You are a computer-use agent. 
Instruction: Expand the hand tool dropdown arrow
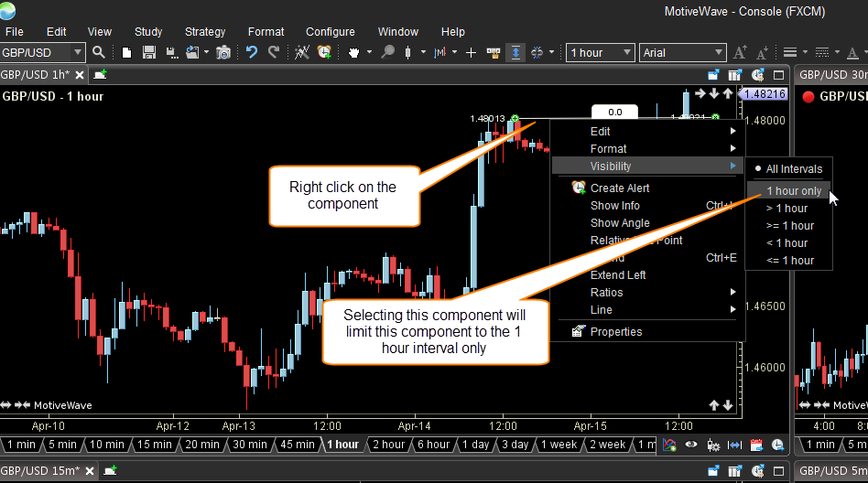pyautogui.click(x=369, y=52)
